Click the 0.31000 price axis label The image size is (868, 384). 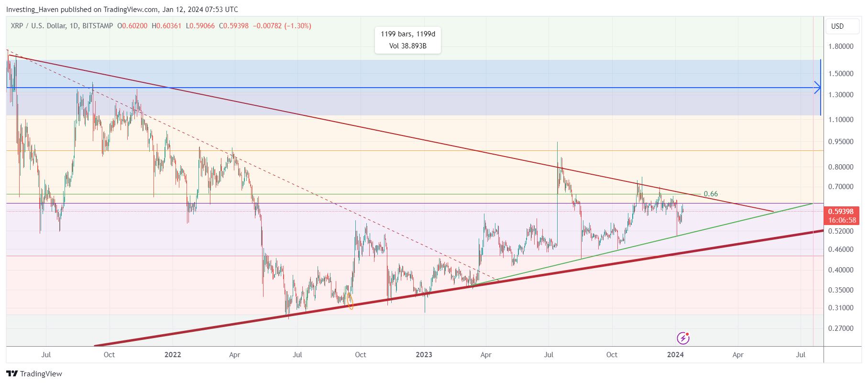click(x=841, y=308)
